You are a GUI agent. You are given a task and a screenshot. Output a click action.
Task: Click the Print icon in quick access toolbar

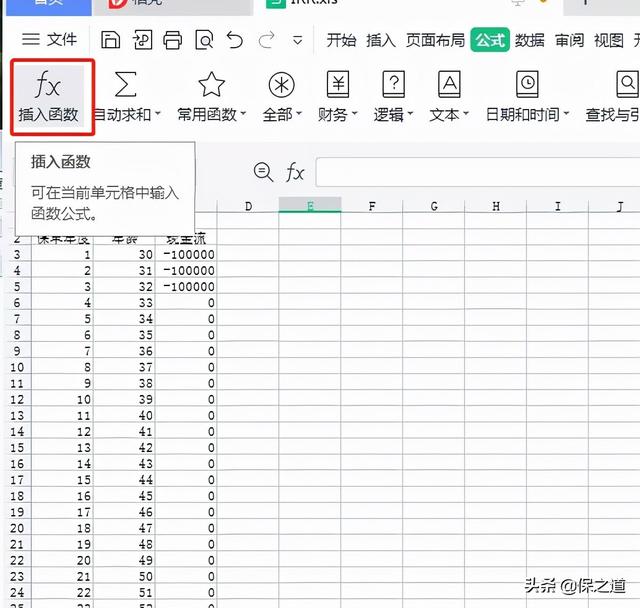coord(173,40)
